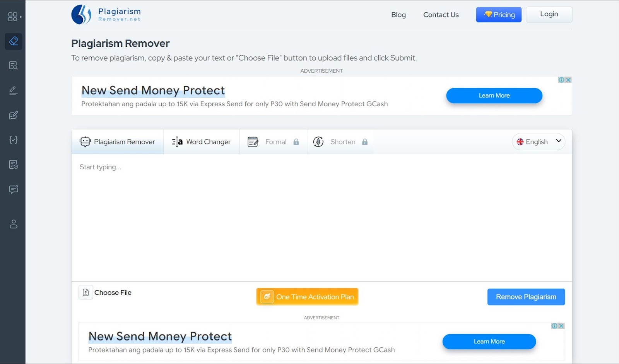619x364 pixels.
Task: Click the Remove Plagiarism button
Action: click(526, 297)
